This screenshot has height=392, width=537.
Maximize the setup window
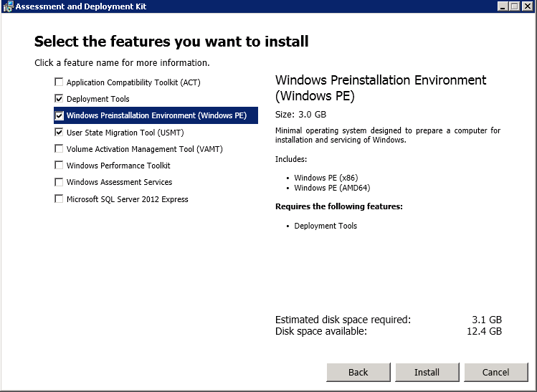coord(514,6)
